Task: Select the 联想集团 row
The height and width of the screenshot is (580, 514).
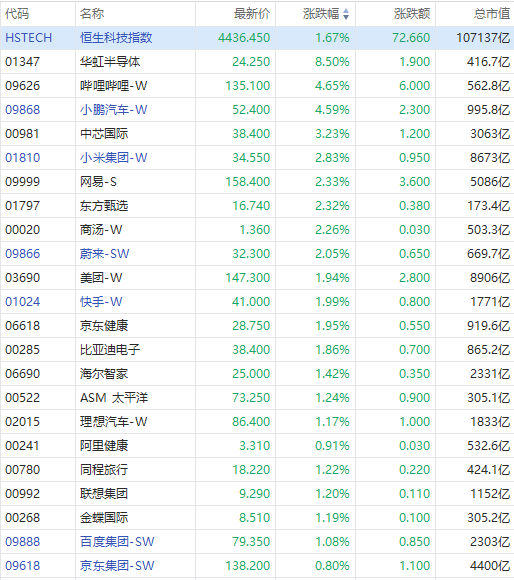Action: (257, 494)
